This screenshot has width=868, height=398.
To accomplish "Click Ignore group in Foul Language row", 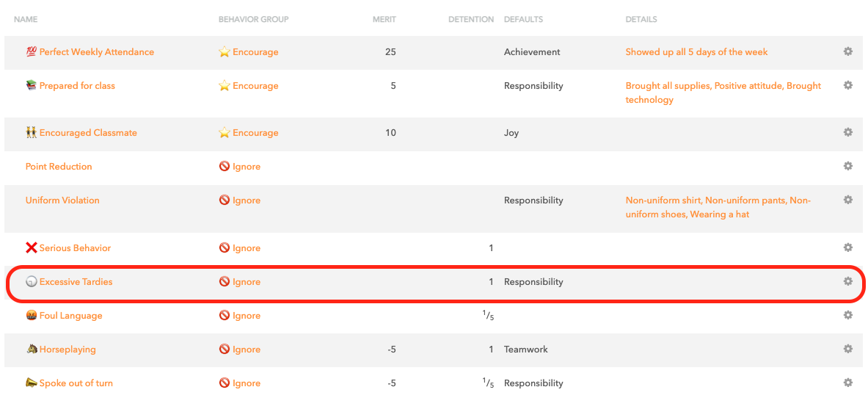I will pos(246,316).
